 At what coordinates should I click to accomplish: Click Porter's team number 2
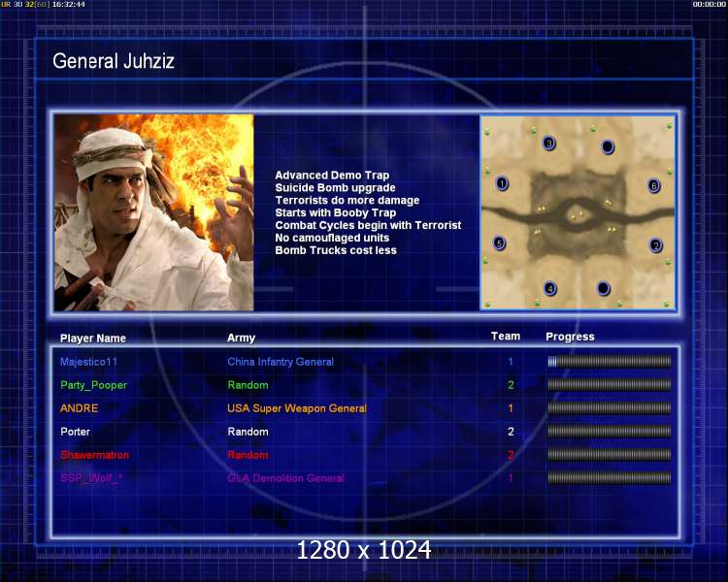point(511,431)
